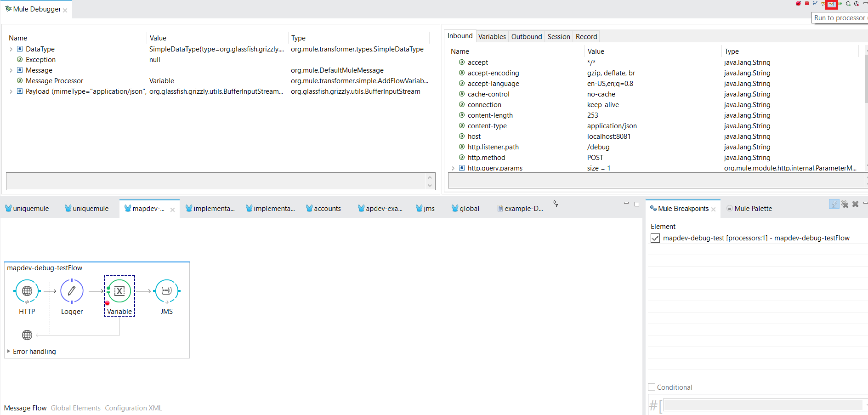This screenshot has width=868, height=415.
Task: Select the content-length property row
Action: (x=655, y=115)
